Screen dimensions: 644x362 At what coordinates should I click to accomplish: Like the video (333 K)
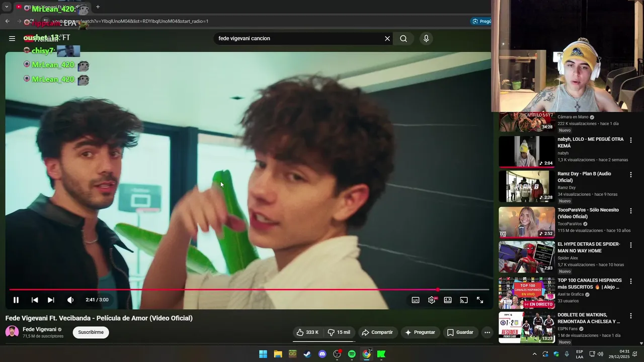pyautogui.click(x=307, y=332)
